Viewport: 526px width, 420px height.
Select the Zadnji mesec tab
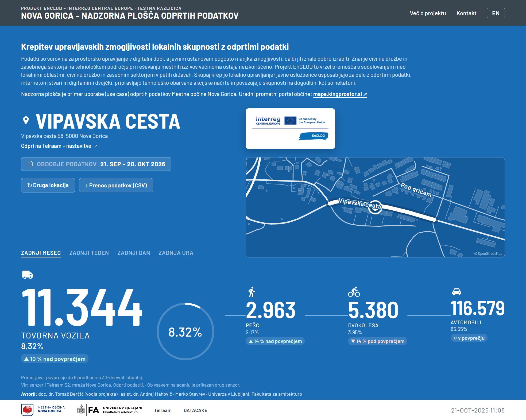(x=41, y=253)
